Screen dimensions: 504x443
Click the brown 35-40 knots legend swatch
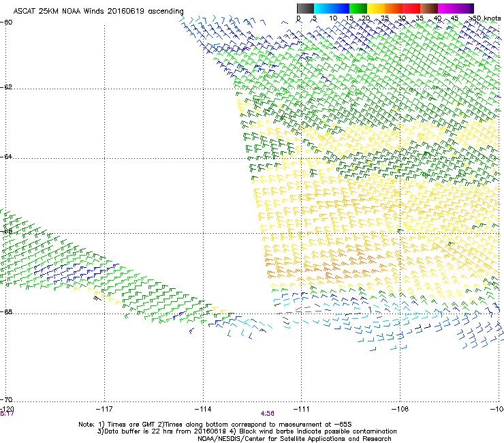pos(429,8)
